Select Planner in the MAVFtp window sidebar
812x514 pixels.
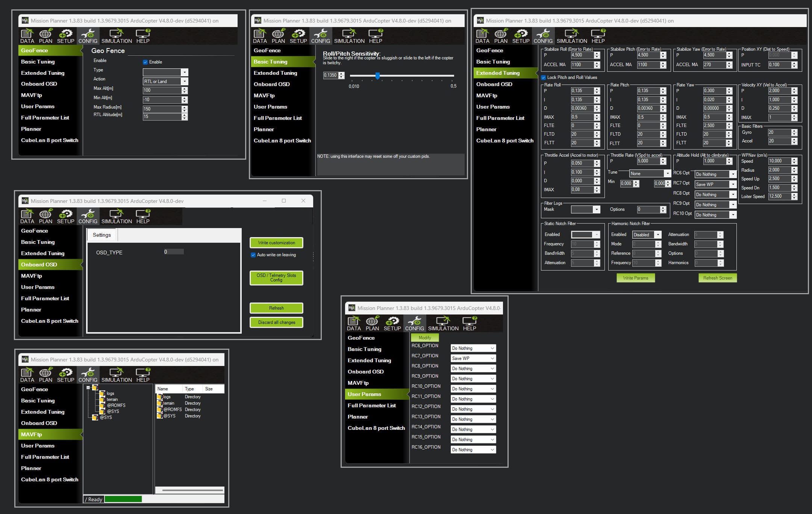pyautogui.click(x=50, y=468)
